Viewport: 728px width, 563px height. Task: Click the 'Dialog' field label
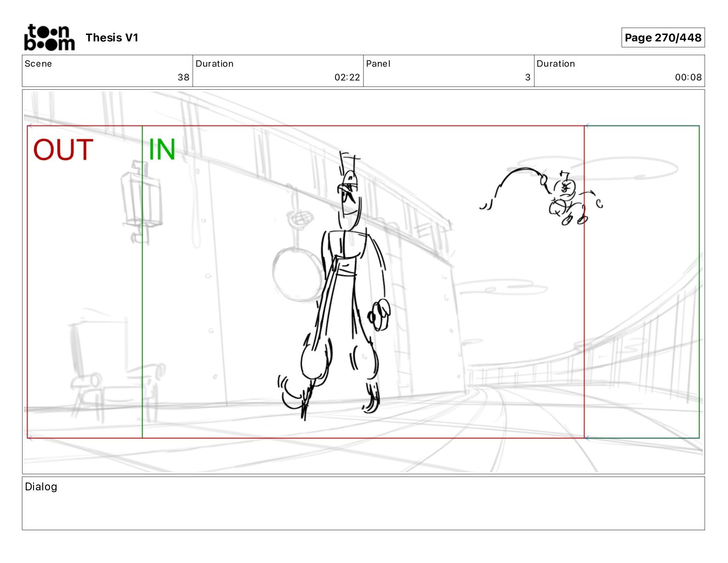coord(41,487)
